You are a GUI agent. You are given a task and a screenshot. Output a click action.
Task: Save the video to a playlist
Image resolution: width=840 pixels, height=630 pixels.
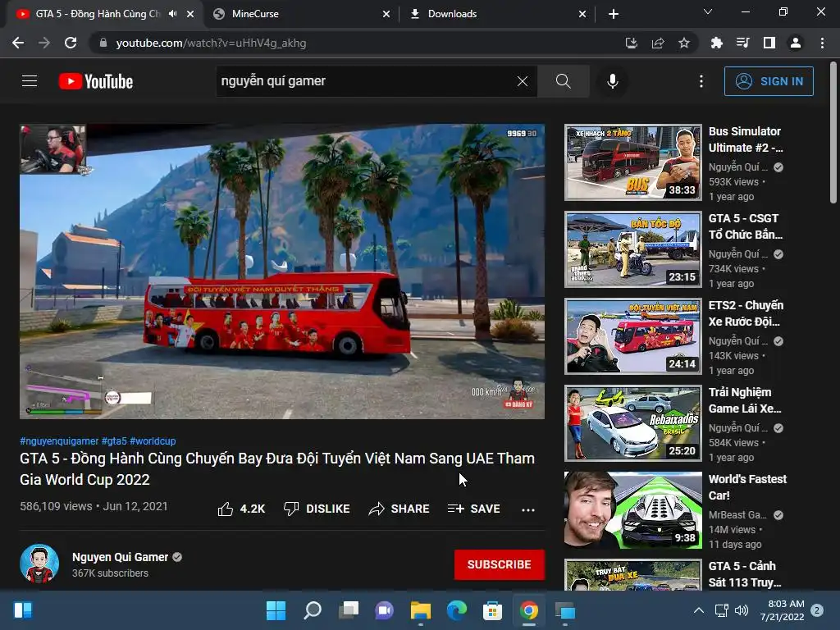coord(474,509)
